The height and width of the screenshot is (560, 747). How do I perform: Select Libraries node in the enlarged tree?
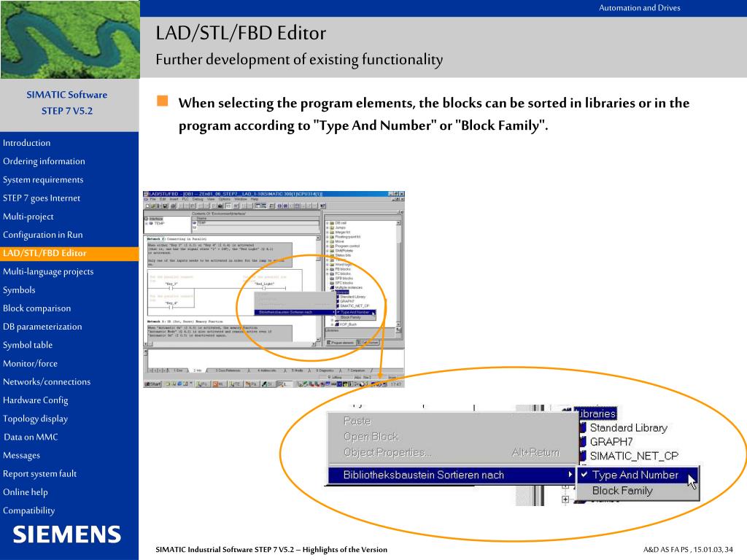pyautogui.click(x=597, y=413)
